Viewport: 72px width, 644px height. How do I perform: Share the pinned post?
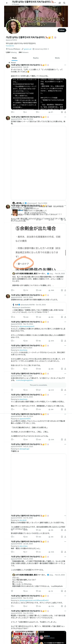click(x=65, y=112)
